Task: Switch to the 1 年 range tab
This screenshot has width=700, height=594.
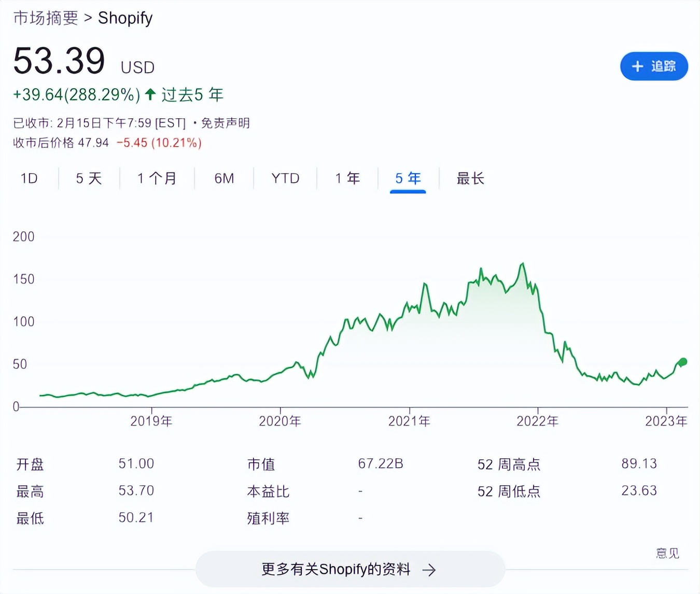Action: pos(347,179)
